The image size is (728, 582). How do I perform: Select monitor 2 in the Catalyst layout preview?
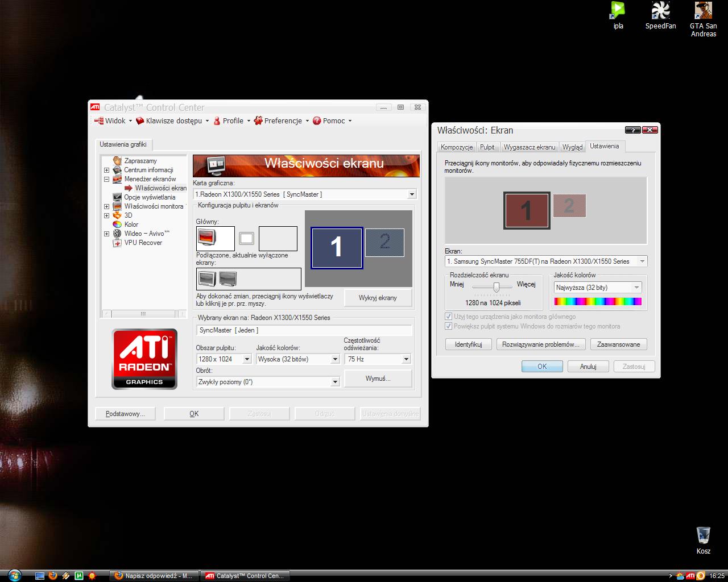tap(384, 242)
